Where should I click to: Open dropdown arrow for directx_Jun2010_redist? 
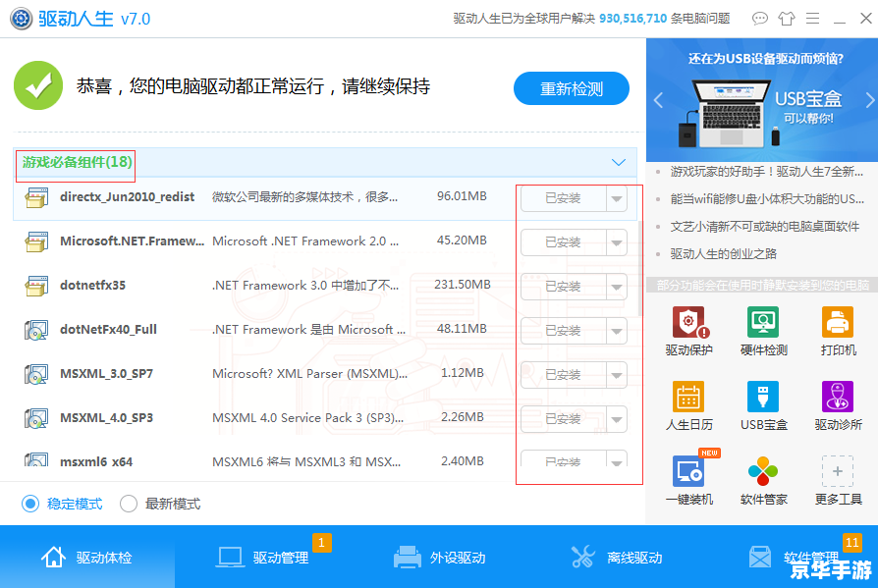[x=617, y=198]
